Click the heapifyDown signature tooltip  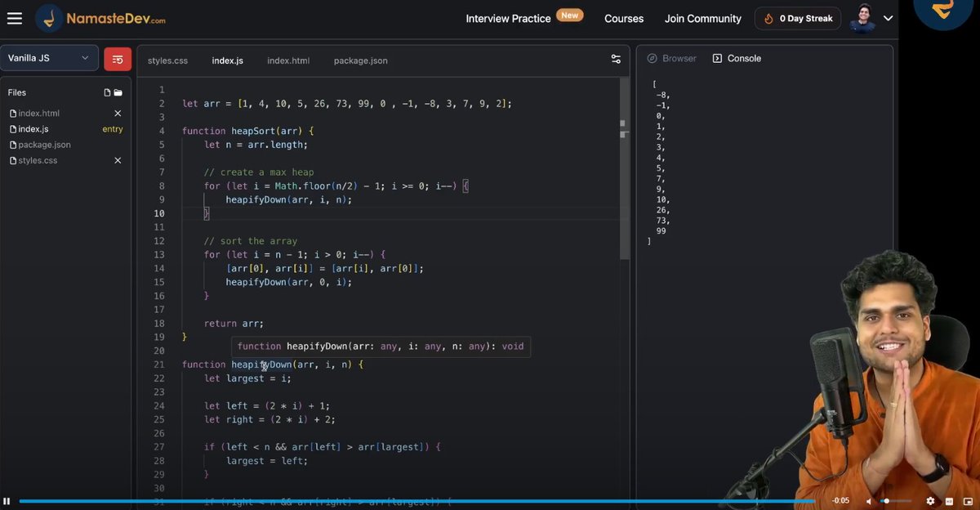click(381, 347)
